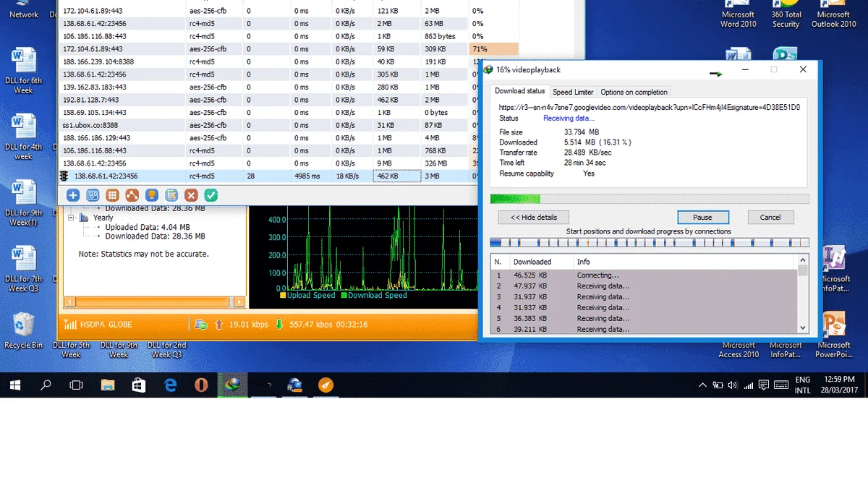Open Microsoft PowerPoint desktop shortcut
This screenshot has width=868, height=488.
click(x=833, y=334)
